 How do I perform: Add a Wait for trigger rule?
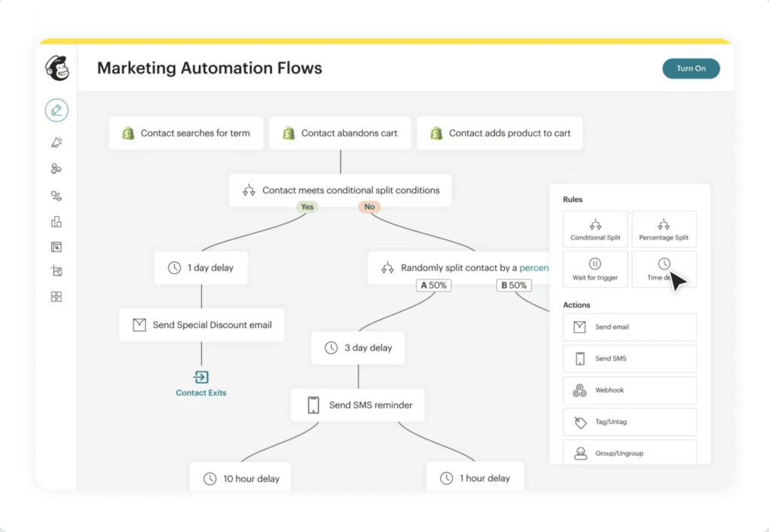coord(596,269)
